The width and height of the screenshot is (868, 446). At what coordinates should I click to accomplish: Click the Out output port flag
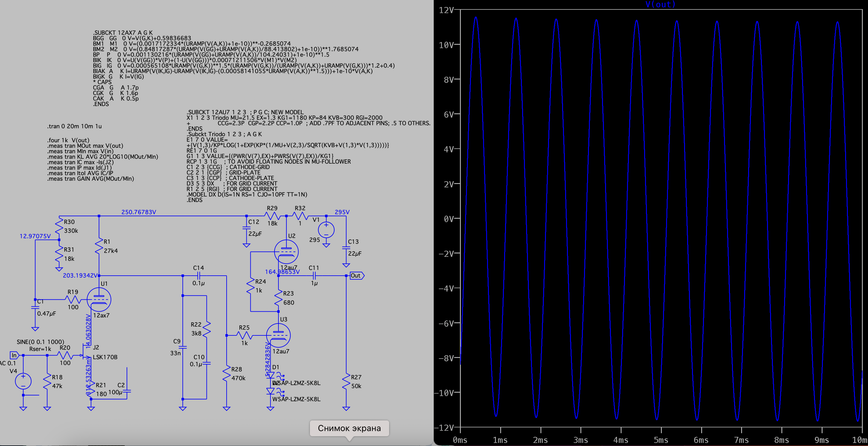(x=357, y=276)
